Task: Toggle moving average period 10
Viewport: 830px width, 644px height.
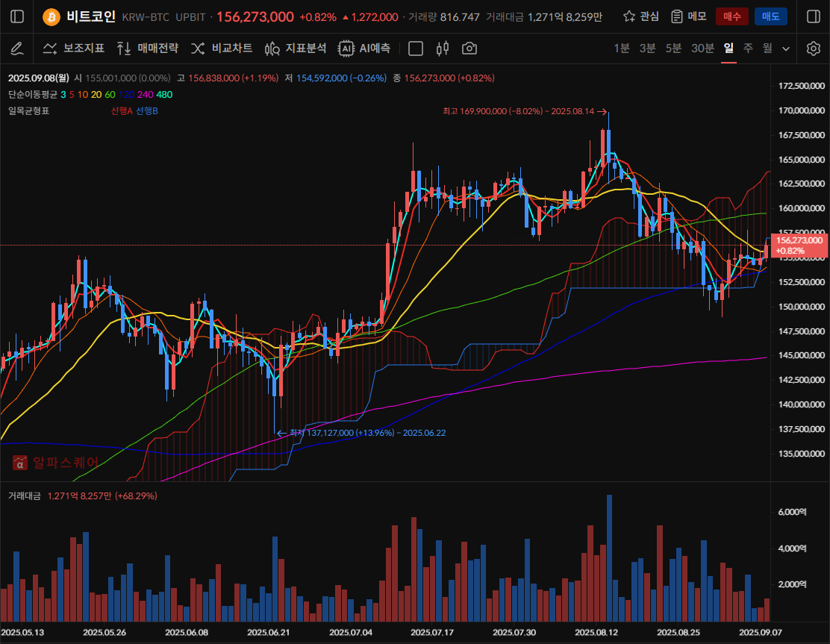Action: (x=83, y=95)
